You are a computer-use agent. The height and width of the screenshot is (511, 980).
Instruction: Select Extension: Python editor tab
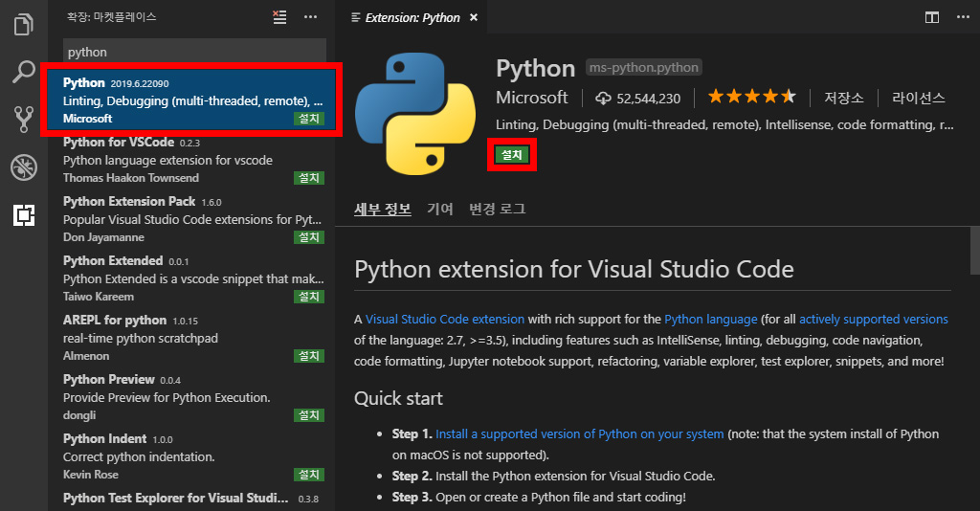pyautogui.click(x=412, y=17)
